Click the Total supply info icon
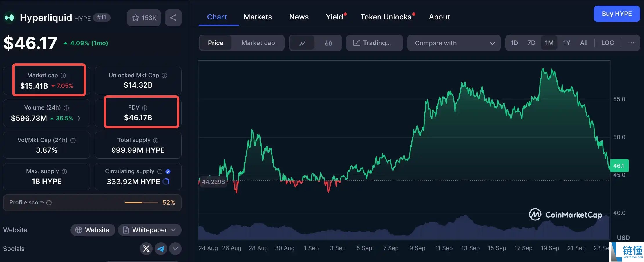 pos(156,141)
